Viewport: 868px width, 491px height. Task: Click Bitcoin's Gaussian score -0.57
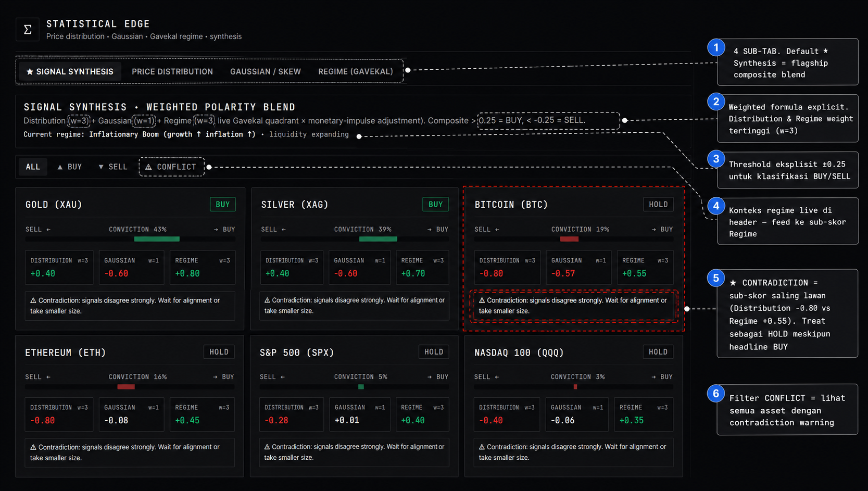tap(563, 273)
